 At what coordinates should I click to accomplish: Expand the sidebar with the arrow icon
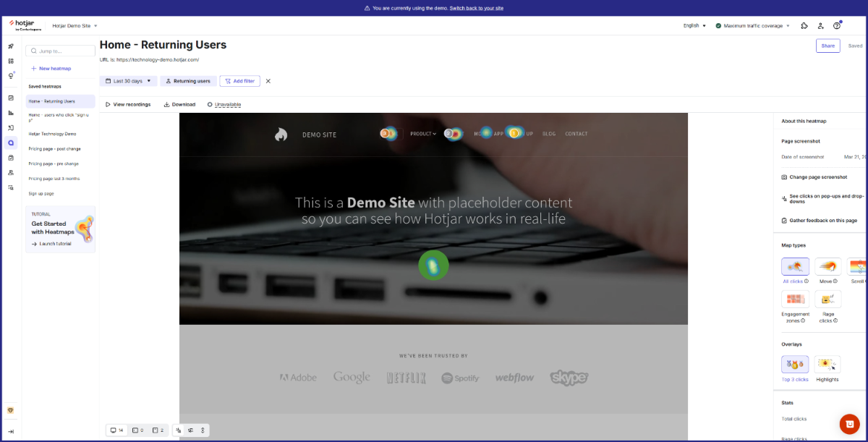pyautogui.click(x=11, y=431)
